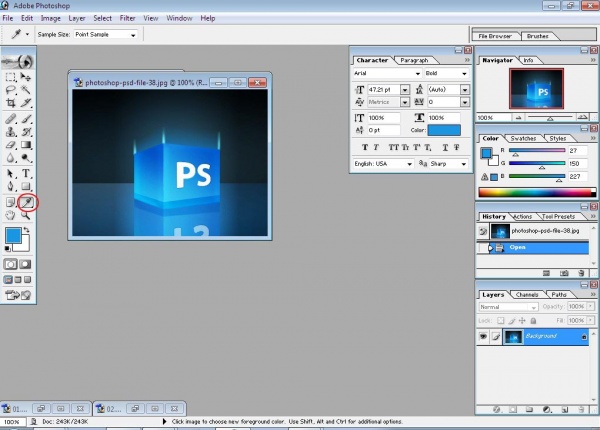
Task: Choose the Rectangular Marquee tool
Action: (11, 76)
